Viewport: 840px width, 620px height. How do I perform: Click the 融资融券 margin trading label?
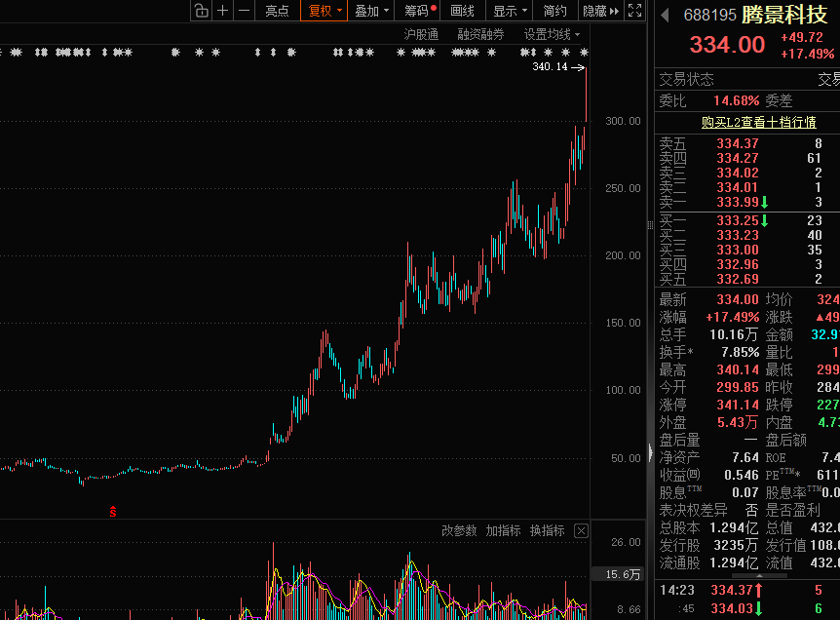[x=480, y=34]
